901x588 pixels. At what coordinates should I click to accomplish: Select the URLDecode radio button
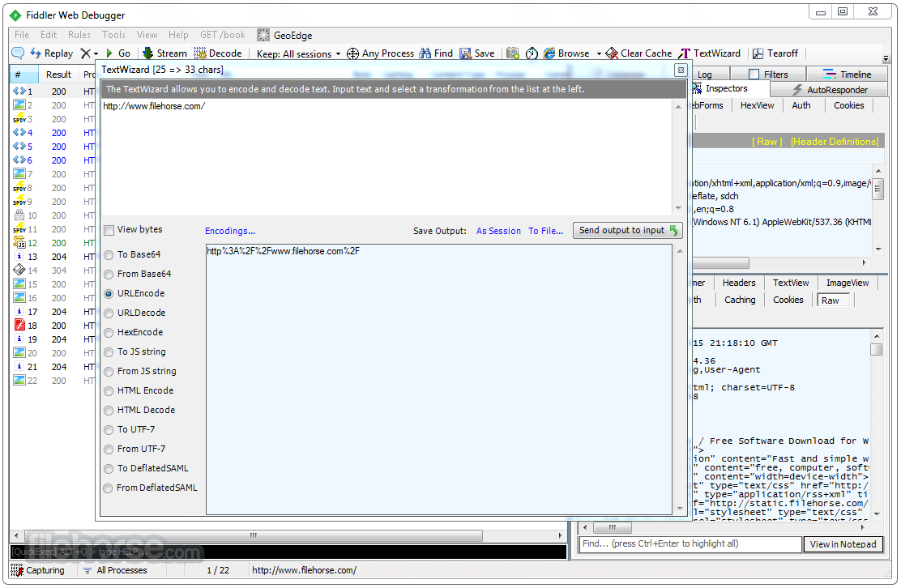[x=109, y=313]
